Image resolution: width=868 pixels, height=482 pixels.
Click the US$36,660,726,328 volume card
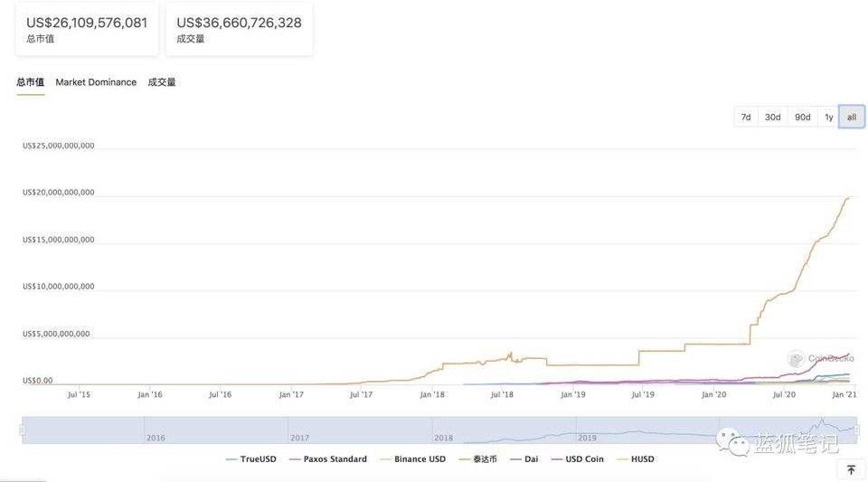pyautogui.click(x=239, y=29)
